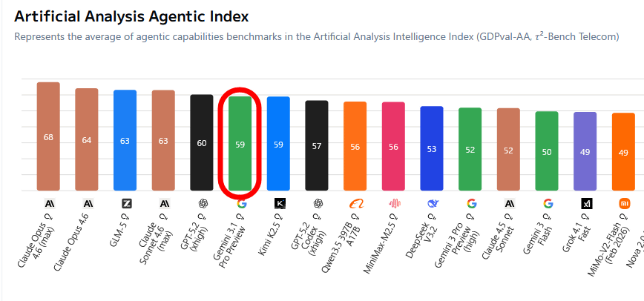Click the circled green Gemini 3.1 Pro Preview bar

coord(240,143)
